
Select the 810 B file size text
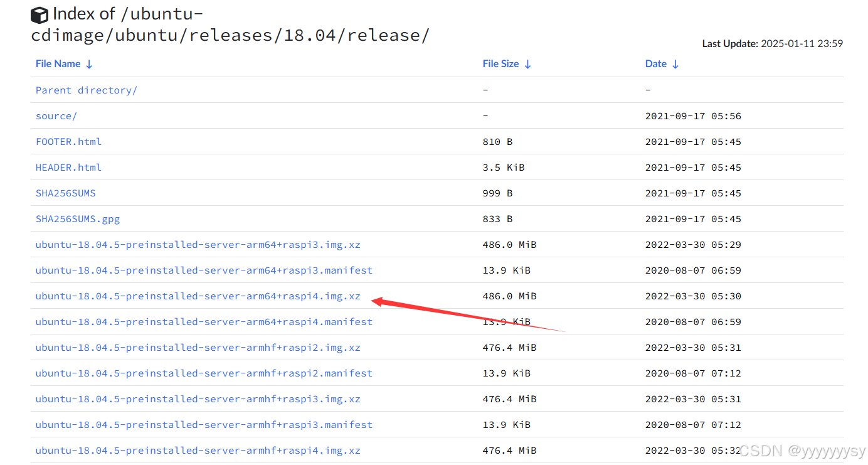click(x=497, y=142)
